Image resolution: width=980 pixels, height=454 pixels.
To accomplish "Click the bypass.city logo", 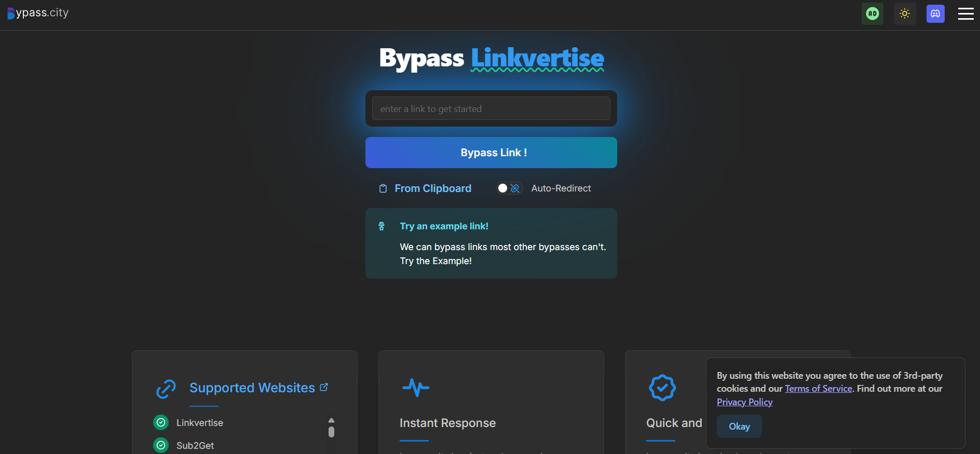I will click(38, 13).
